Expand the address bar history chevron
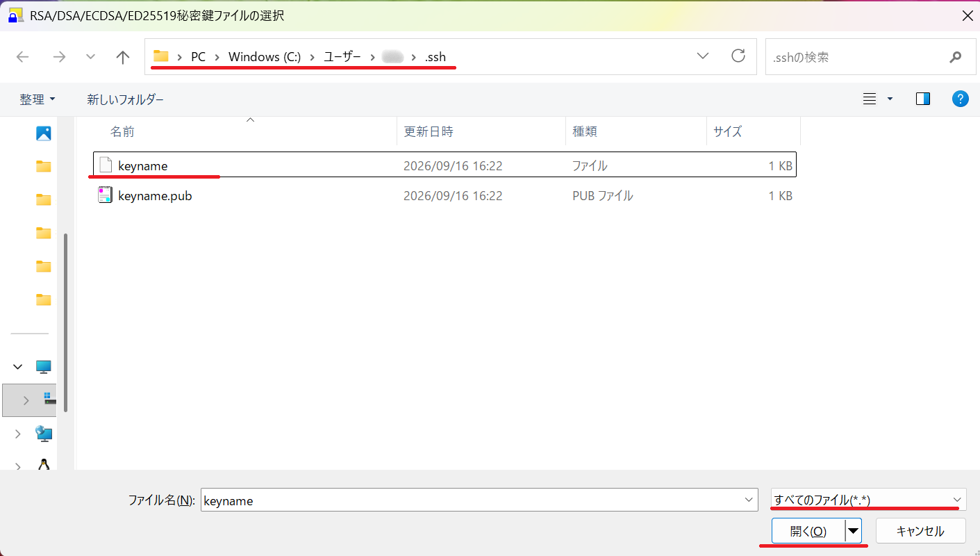The height and width of the screenshot is (556, 980). (x=703, y=56)
